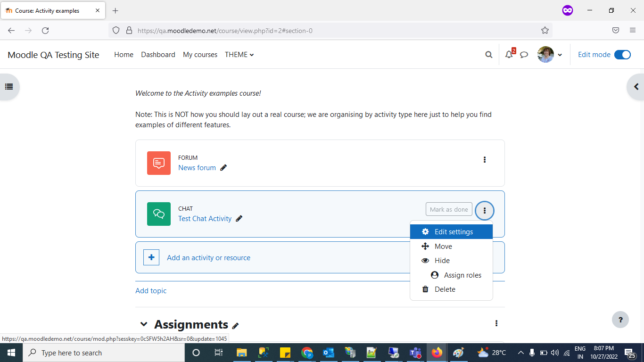The image size is (644, 362).
Task: Collapse the Assignments section chevron
Action: click(x=143, y=324)
